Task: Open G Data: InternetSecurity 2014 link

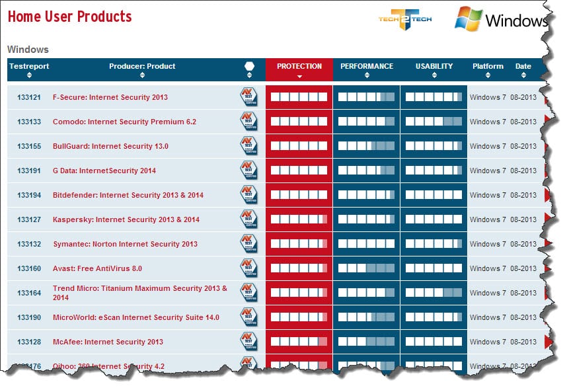Action: pyautogui.click(x=104, y=171)
